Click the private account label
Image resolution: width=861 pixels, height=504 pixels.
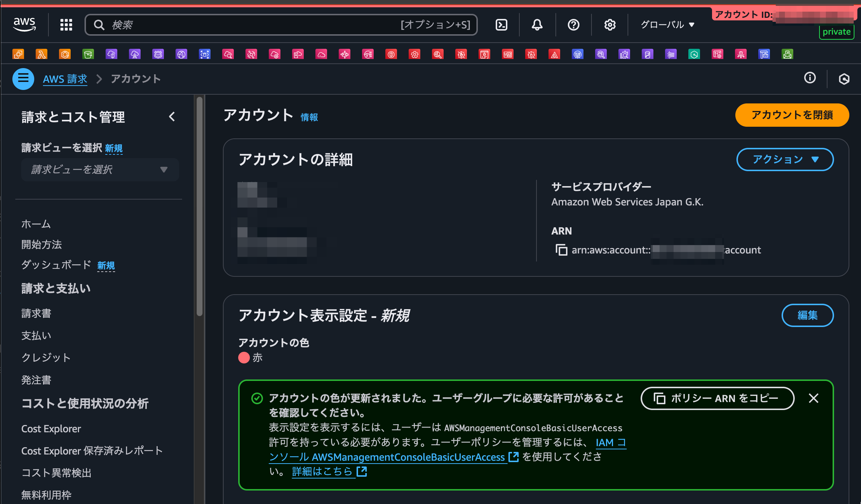pos(837,32)
